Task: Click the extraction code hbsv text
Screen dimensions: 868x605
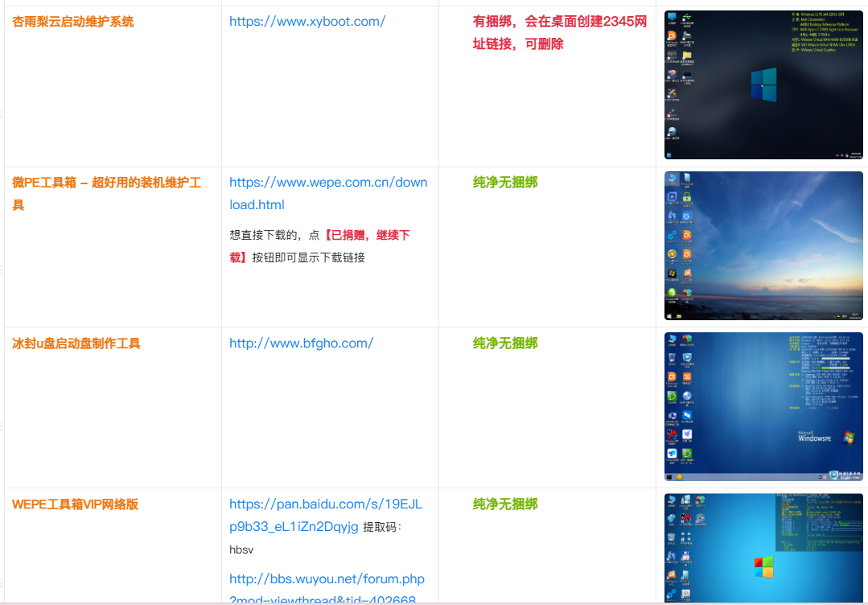Action: click(x=241, y=550)
